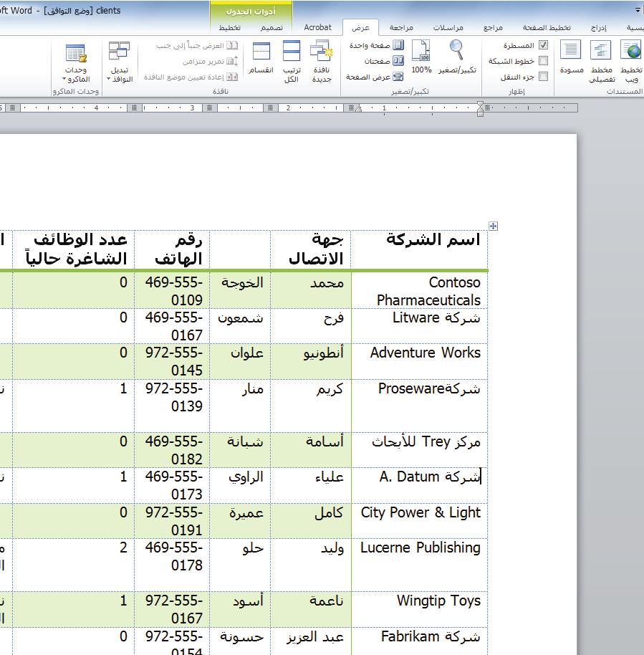This screenshot has height=655, width=644.
Task: Click header cell جهة الاتصال
Action: click(316, 249)
